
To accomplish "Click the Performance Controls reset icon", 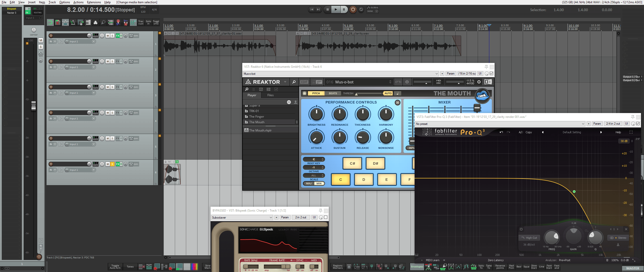I will (x=397, y=103).
